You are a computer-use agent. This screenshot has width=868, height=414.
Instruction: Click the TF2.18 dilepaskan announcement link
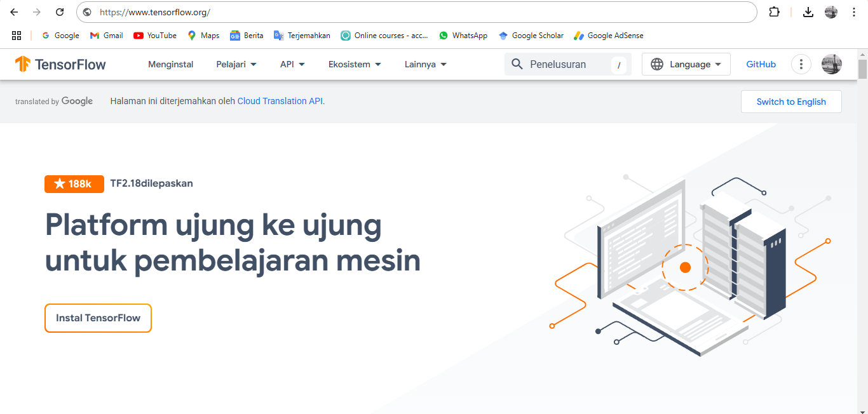pos(152,184)
